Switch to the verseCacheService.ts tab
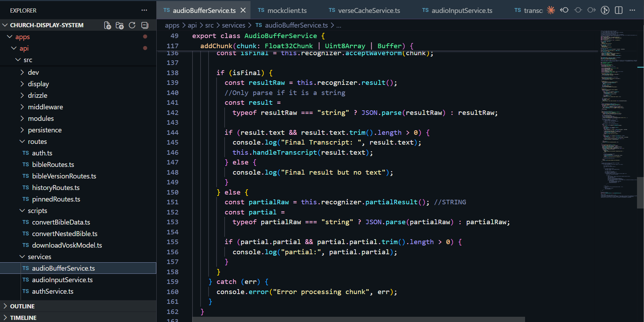The image size is (644, 322). pyautogui.click(x=369, y=10)
